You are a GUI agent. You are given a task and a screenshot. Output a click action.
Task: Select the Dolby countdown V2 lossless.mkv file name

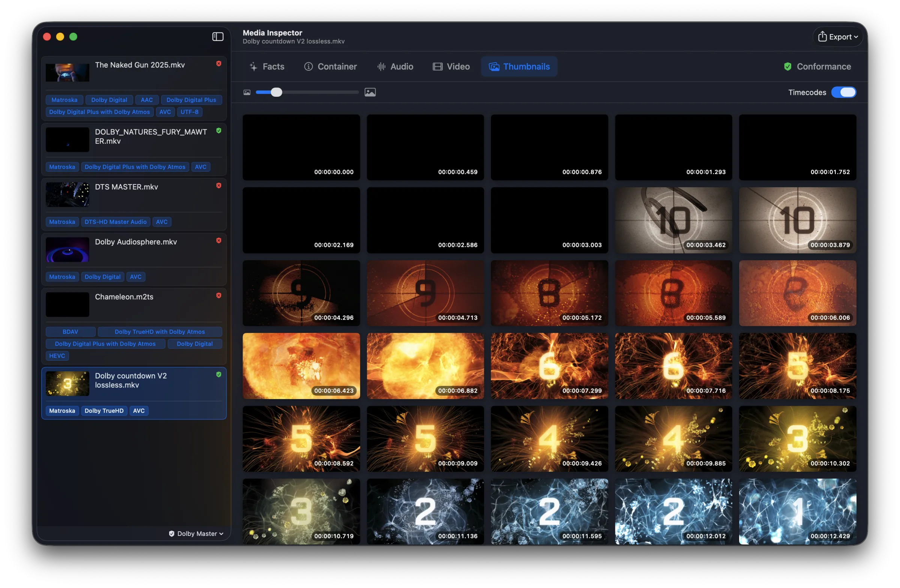(x=131, y=380)
